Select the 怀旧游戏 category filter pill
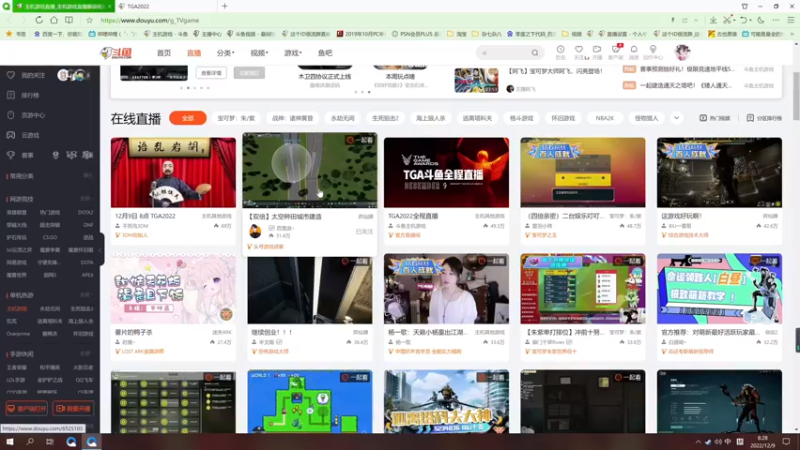This screenshot has width=800, height=450. click(563, 118)
